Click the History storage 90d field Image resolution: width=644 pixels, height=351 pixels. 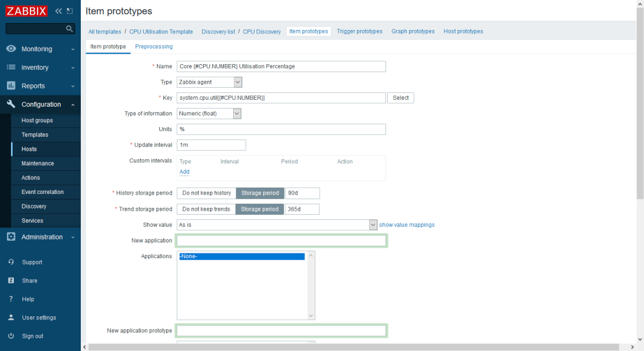coord(302,193)
